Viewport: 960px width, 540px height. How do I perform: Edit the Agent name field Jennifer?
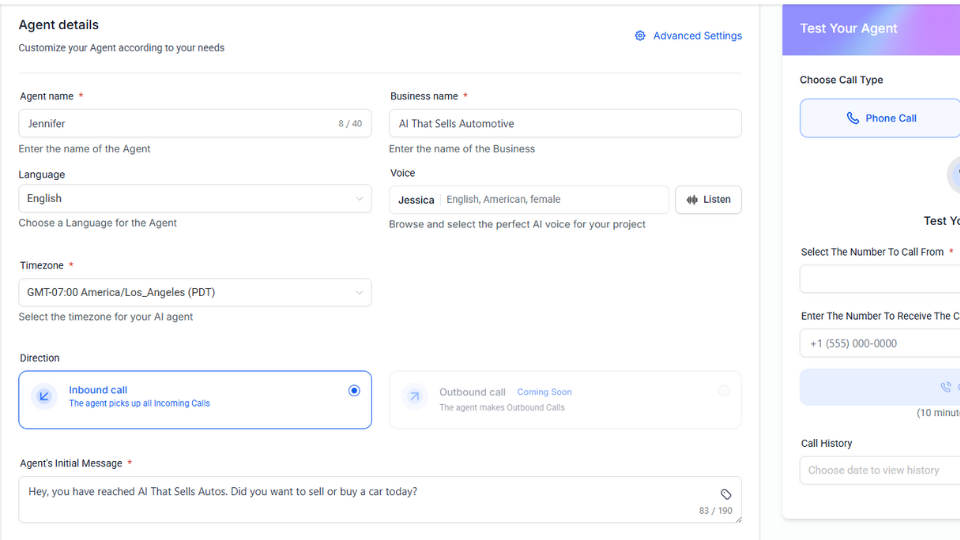[195, 123]
